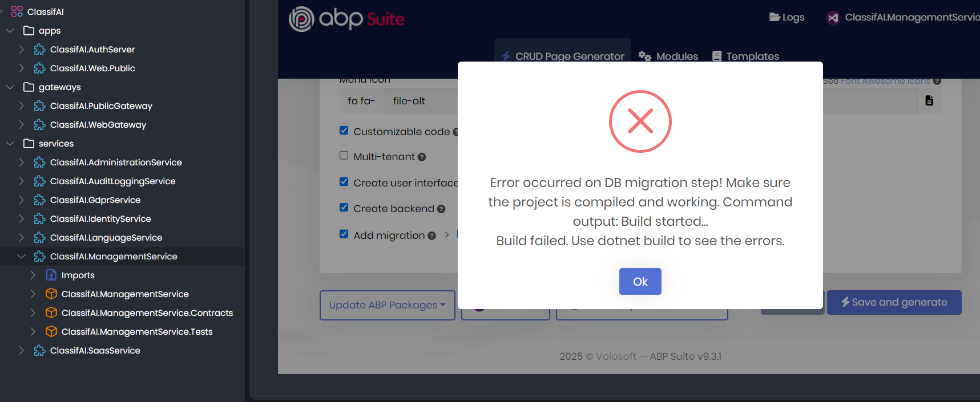Click the help icon next to Create backend
This screenshot has height=402, width=980.
click(441, 209)
